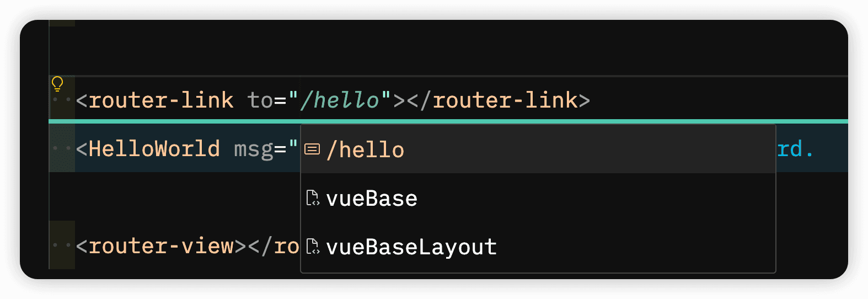Click the opening router-link tag name
Viewport: 868px width, 299px height.
pos(160,100)
